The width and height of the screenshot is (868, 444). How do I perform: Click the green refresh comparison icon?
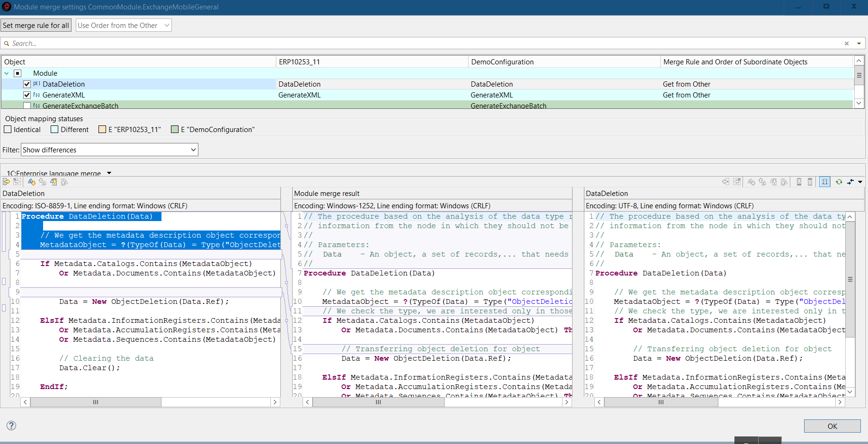839,182
